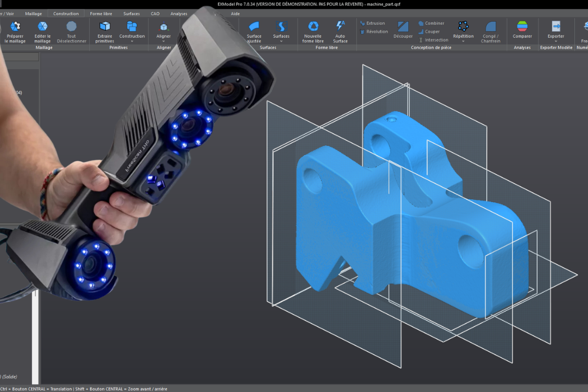Select the Révolution command
Image resolution: width=588 pixels, height=392 pixels.
pos(374,32)
